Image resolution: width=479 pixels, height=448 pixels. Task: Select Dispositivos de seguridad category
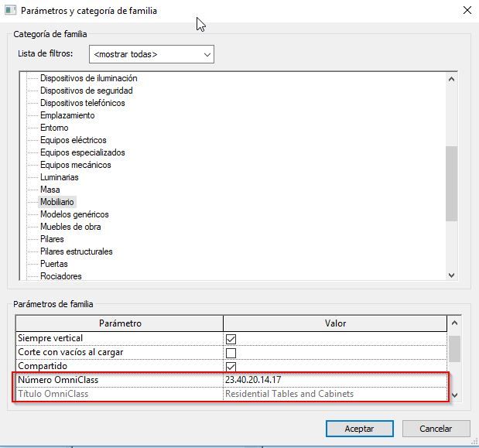(x=87, y=91)
